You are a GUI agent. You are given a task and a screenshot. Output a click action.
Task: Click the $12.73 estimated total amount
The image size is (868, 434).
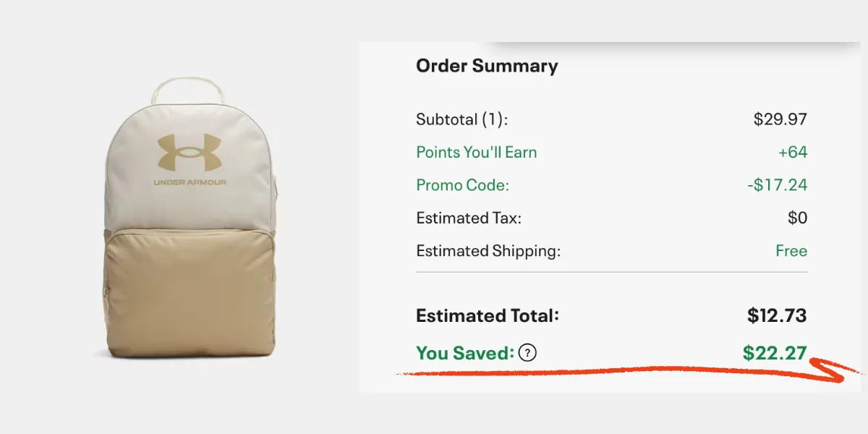click(776, 316)
